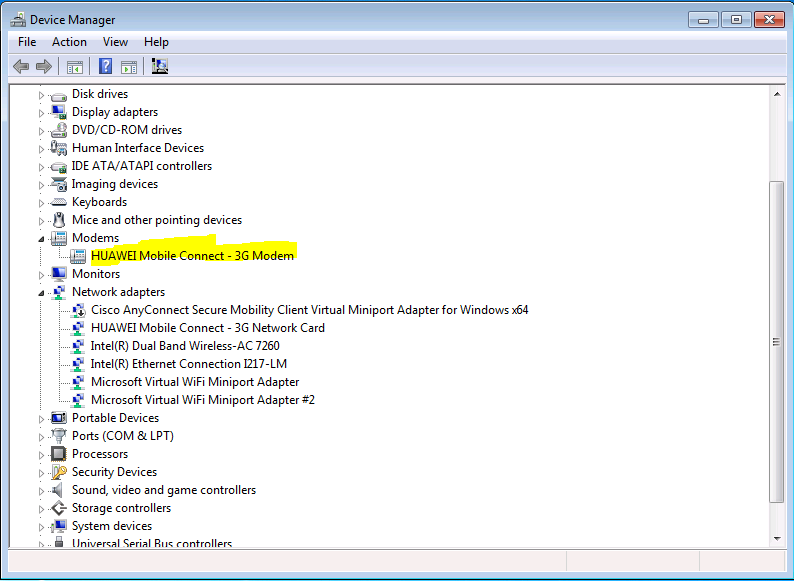Screen dimensions: 794x581
Task: Expand the Ports (COM & LPT) node
Action: (x=42, y=437)
